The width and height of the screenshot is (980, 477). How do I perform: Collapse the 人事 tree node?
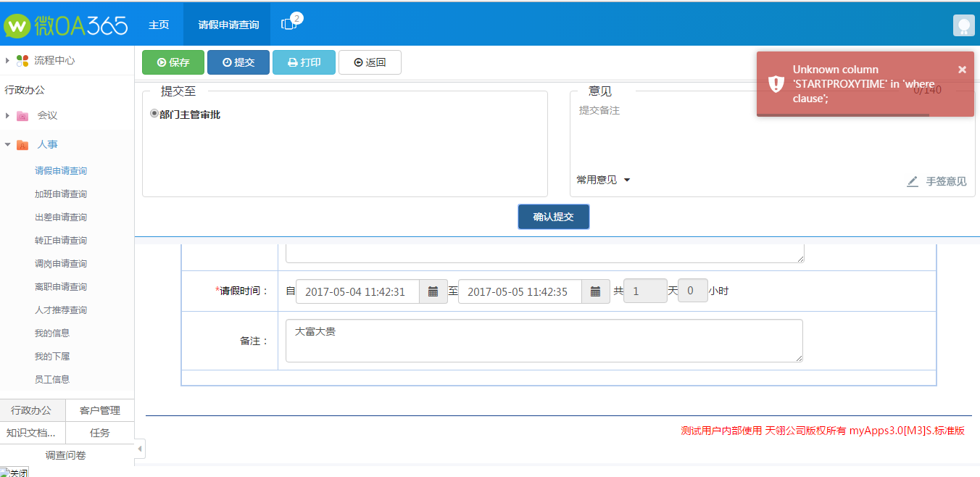click(7, 144)
